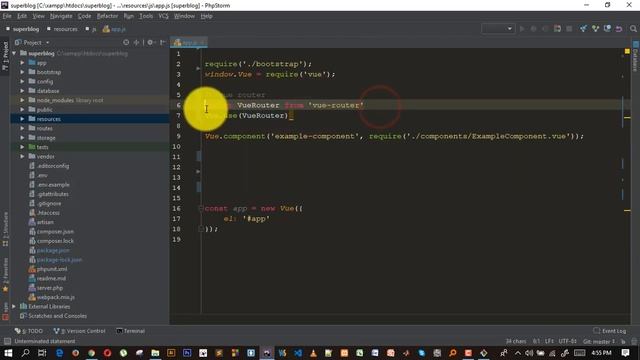This screenshot has height=360, width=640.
Task: Select .env.example file in the tree
Action: click(53, 184)
